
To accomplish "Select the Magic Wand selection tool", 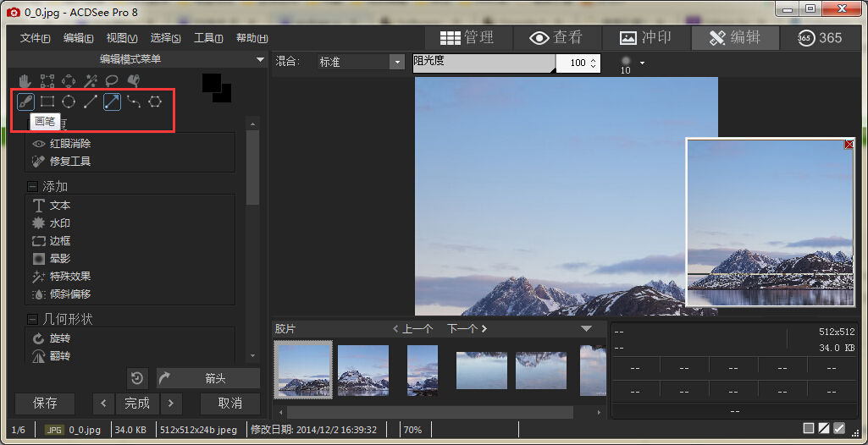I will tap(90, 81).
